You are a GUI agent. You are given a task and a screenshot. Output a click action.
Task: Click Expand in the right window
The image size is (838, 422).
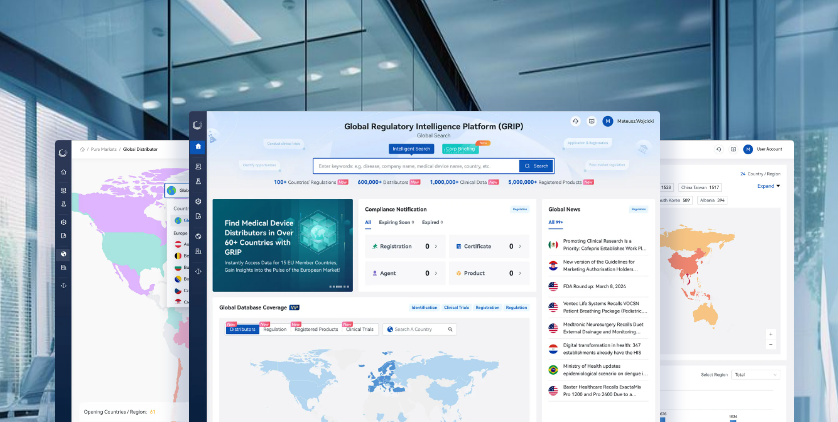click(769, 186)
